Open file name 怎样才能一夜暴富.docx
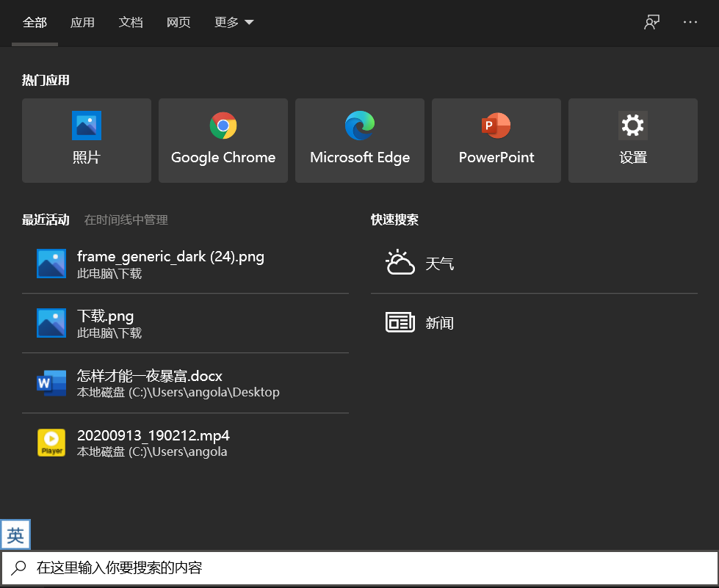The width and height of the screenshot is (719, 588). 150,376
